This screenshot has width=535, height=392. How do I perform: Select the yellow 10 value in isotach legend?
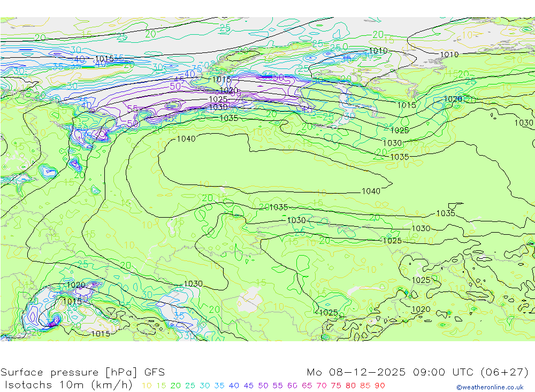[x=147, y=386]
